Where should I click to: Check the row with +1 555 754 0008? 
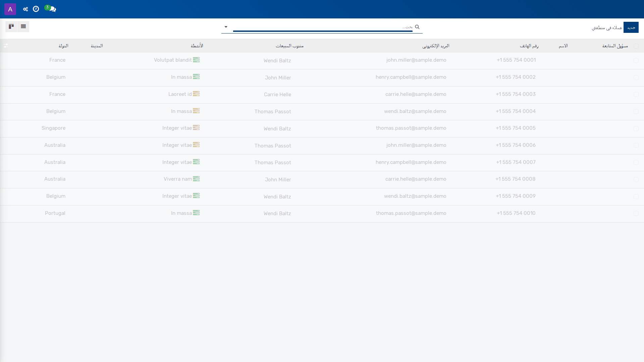coord(636,180)
